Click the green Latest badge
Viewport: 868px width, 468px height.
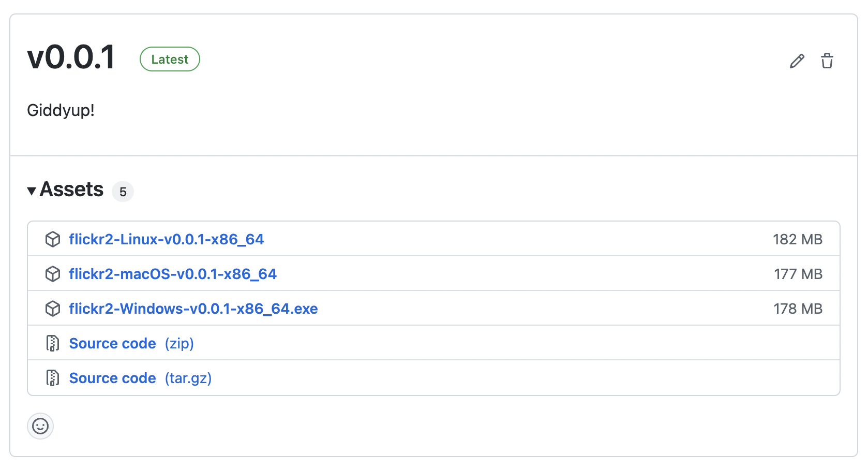tap(170, 59)
